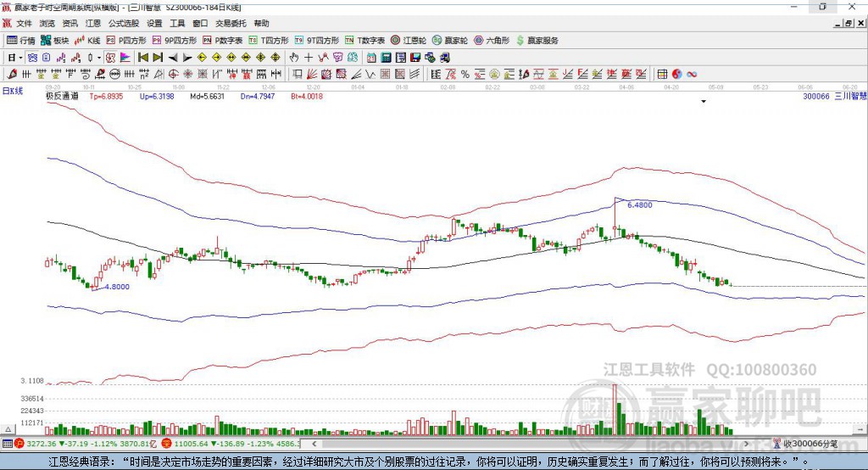
Task: Open the 板块 sector view
Action: coord(54,41)
